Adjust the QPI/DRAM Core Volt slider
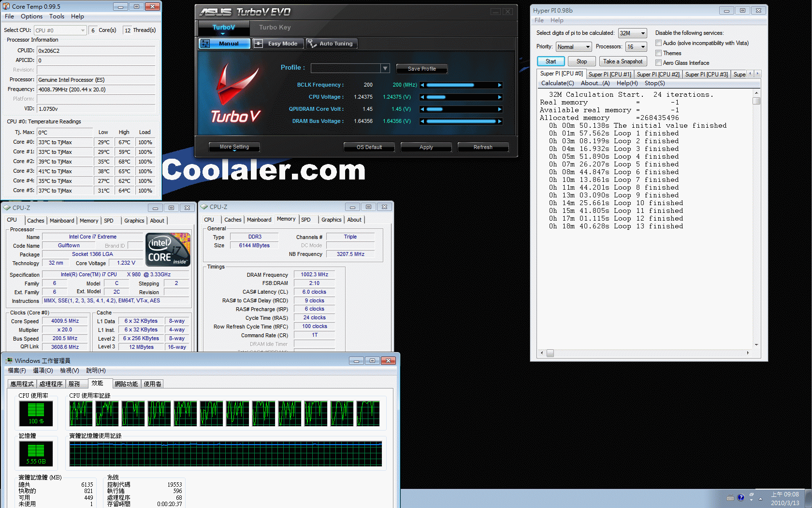This screenshot has height=508, width=812. pyautogui.click(x=461, y=109)
